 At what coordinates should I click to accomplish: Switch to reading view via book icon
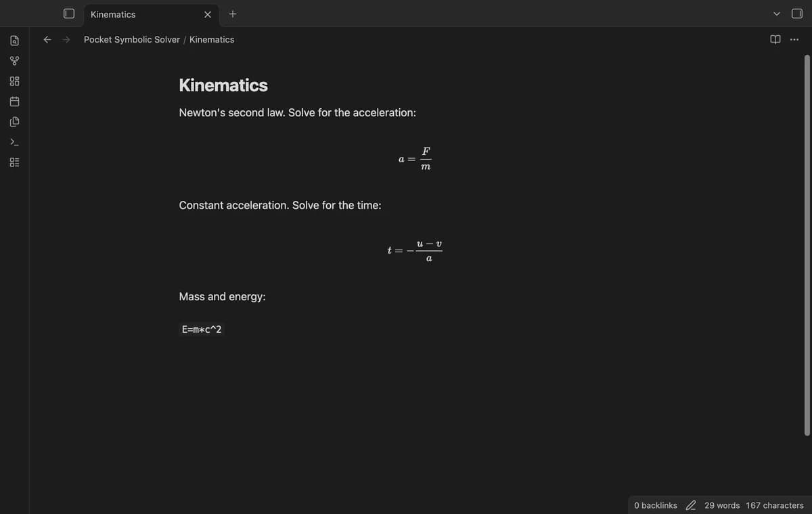[x=775, y=39]
